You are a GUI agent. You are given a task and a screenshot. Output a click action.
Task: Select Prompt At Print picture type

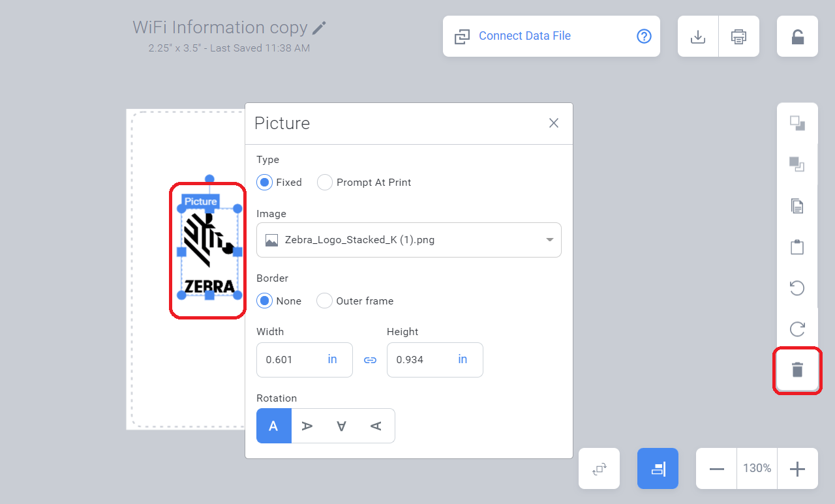pyautogui.click(x=324, y=183)
